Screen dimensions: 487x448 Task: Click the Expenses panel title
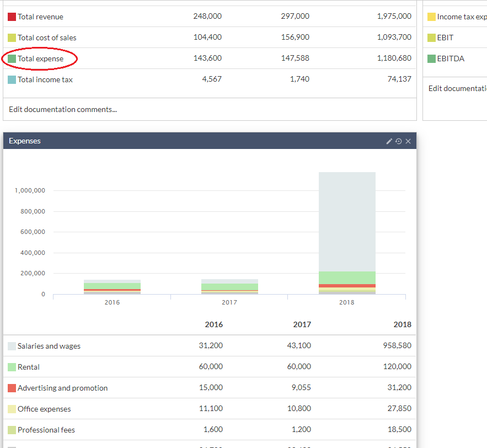24,141
